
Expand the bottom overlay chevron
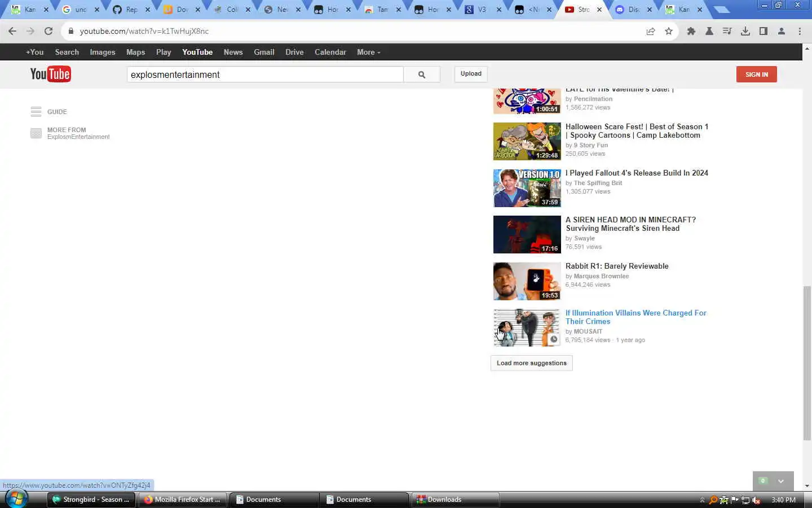781,481
